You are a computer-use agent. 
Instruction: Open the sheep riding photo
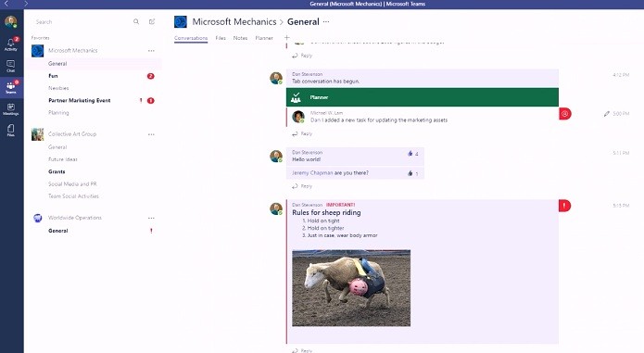pyautogui.click(x=351, y=288)
